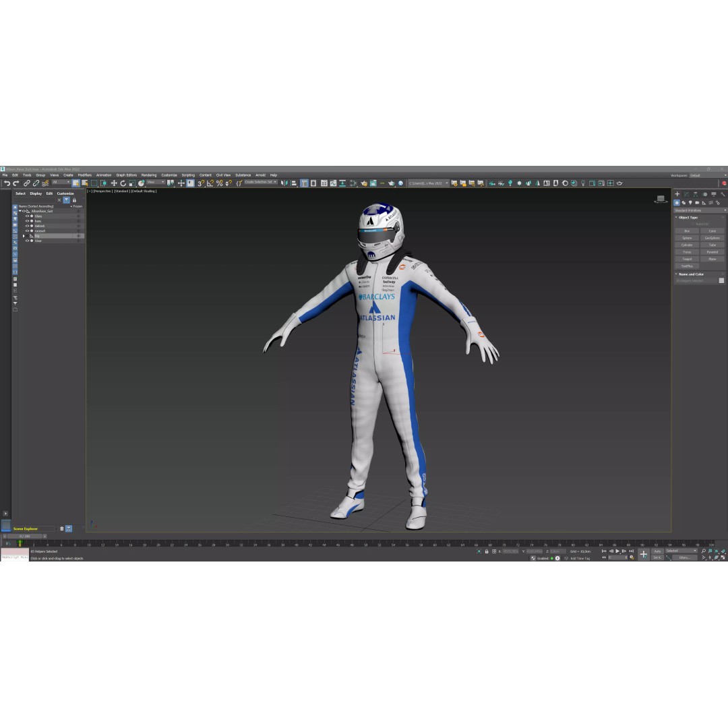
Task: Open the Arnold menu
Action: pyautogui.click(x=260, y=175)
